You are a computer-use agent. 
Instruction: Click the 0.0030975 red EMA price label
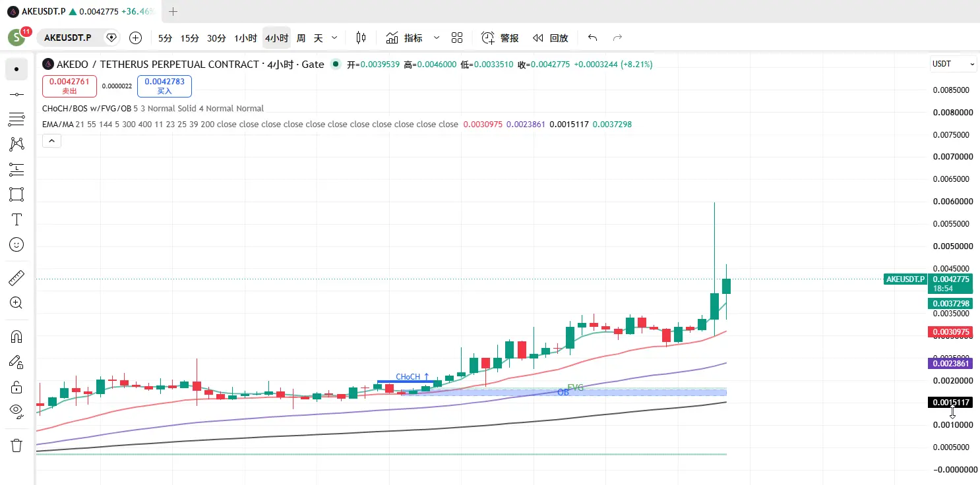pyautogui.click(x=950, y=332)
